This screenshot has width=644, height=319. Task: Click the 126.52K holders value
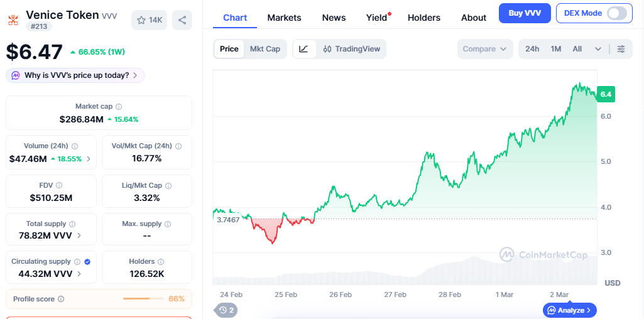pyautogui.click(x=146, y=274)
